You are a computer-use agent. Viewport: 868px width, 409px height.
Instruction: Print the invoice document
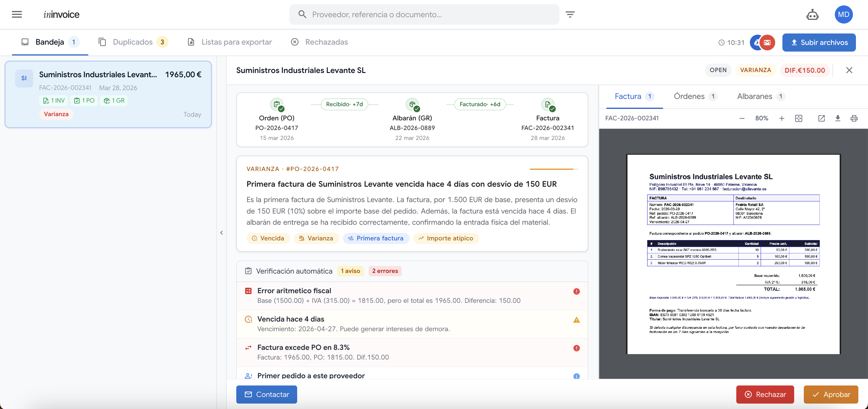[854, 118]
